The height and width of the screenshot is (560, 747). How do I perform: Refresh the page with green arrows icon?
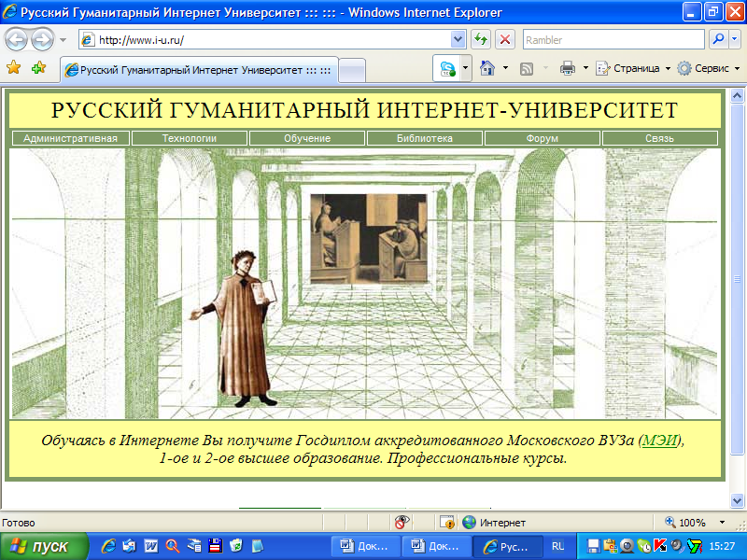pos(481,39)
